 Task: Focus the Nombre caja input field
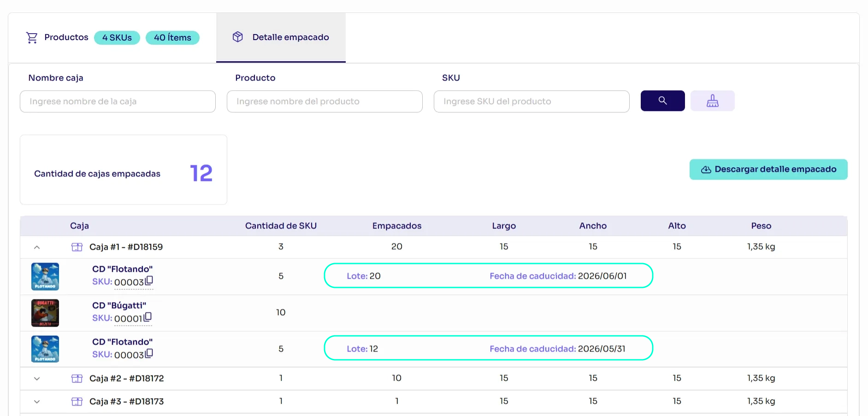coord(118,101)
